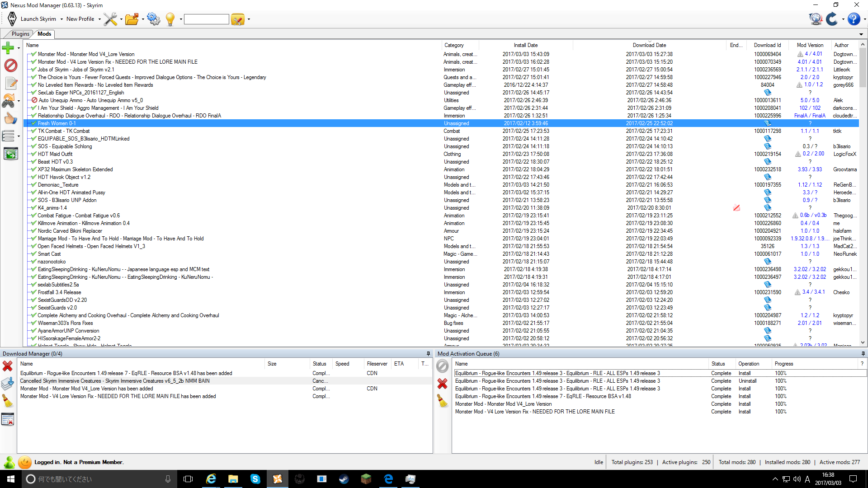Click the grey cancel circle in Activation Queue
Viewport: 868px width, 488px height.
click(443, 366)
